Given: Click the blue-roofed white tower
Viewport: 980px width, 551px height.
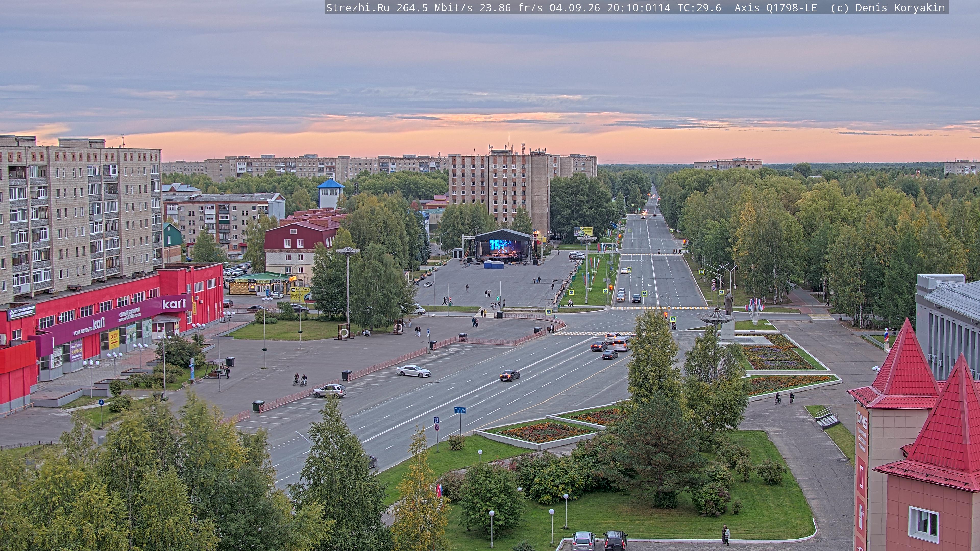Looking at the screenshot, I should (x=330, y=193).
